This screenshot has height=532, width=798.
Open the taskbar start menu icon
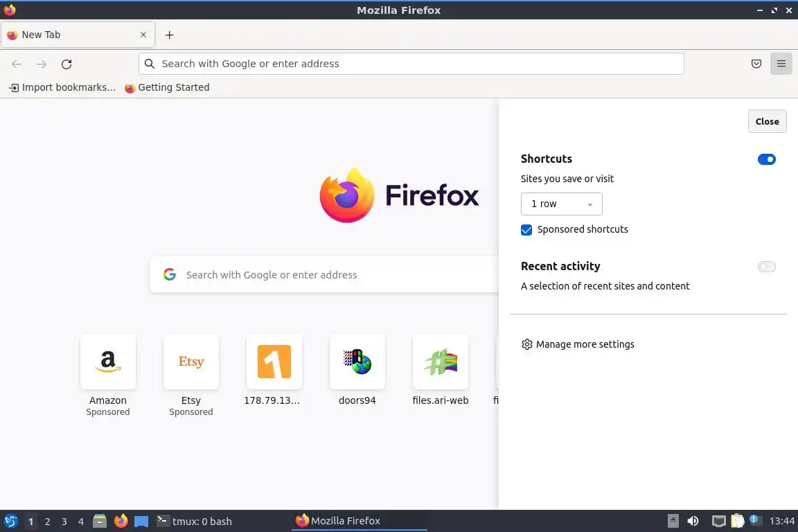[10, 521]
